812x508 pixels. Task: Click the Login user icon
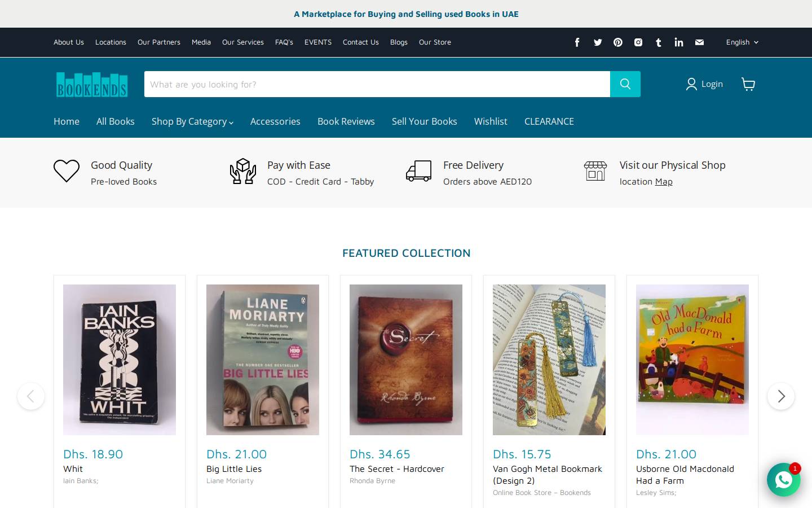click(x=691, y=84)
